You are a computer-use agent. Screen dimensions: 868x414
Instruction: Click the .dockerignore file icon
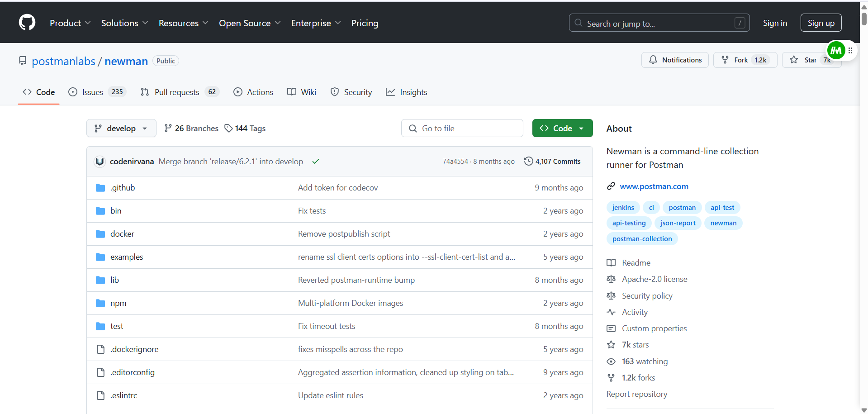coord(100,349)
